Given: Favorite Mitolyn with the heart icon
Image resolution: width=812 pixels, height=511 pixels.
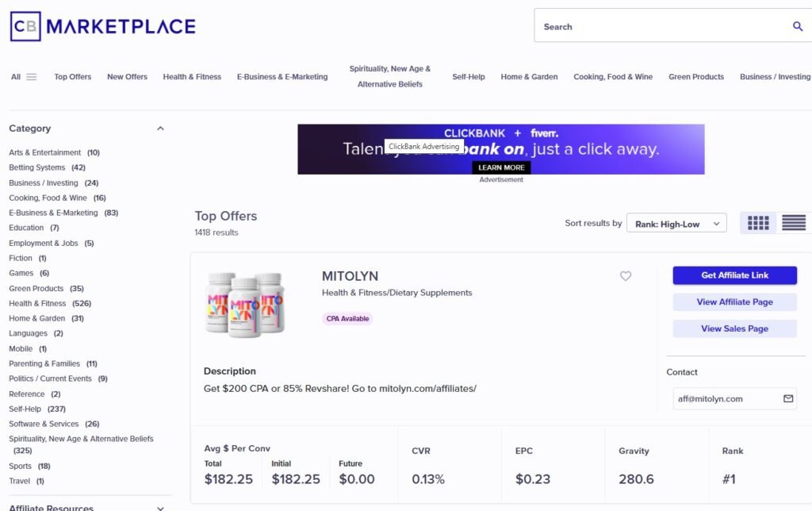Looking at the screenshot, I should [x=626, y=276].
